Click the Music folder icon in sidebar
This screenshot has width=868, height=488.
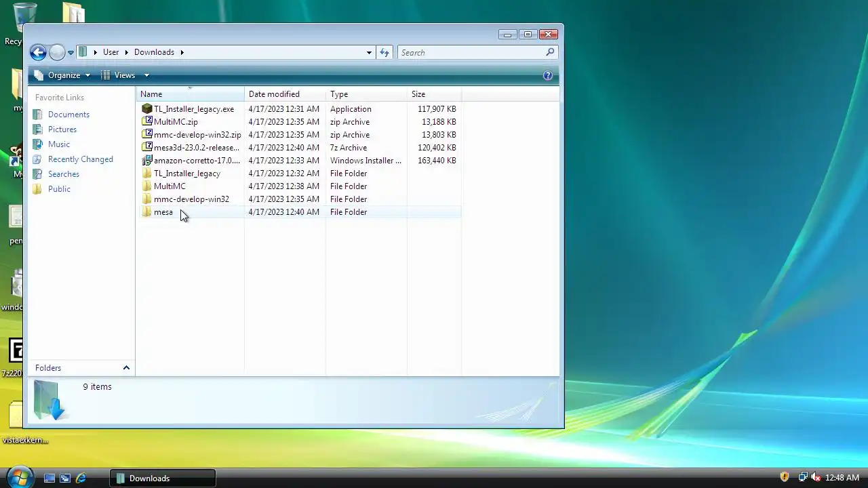click(x=37, y=144)
